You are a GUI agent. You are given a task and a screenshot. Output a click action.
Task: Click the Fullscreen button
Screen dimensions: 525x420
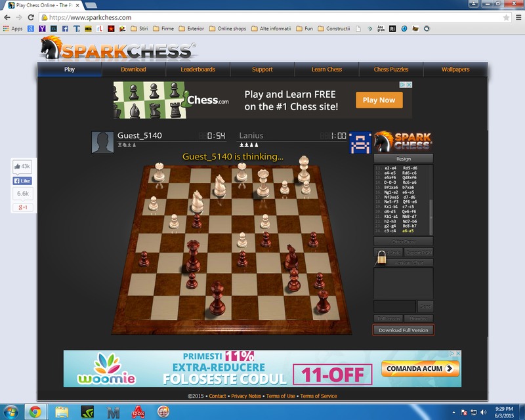(x=388, y=318)
